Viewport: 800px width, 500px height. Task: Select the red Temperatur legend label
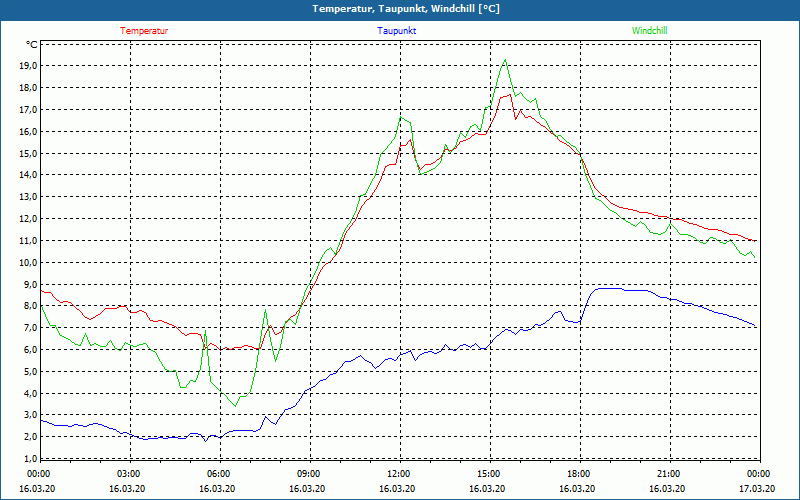tap(144, 31)
